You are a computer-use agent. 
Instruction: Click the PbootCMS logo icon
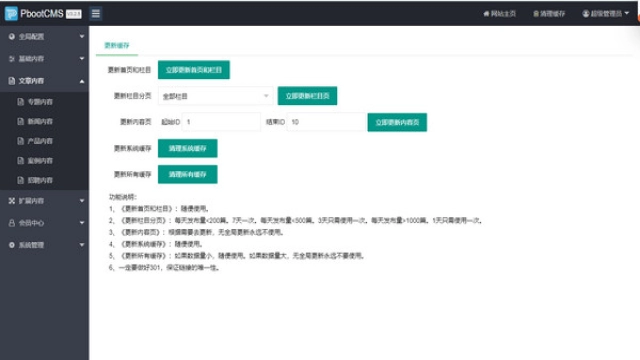tap(11, 13)
